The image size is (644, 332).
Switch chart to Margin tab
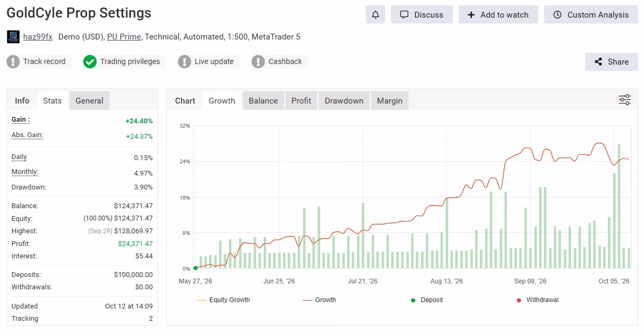coord(390,101)
